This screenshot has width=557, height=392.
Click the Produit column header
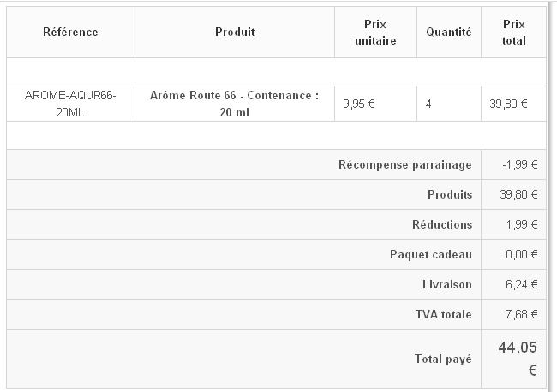235,32
